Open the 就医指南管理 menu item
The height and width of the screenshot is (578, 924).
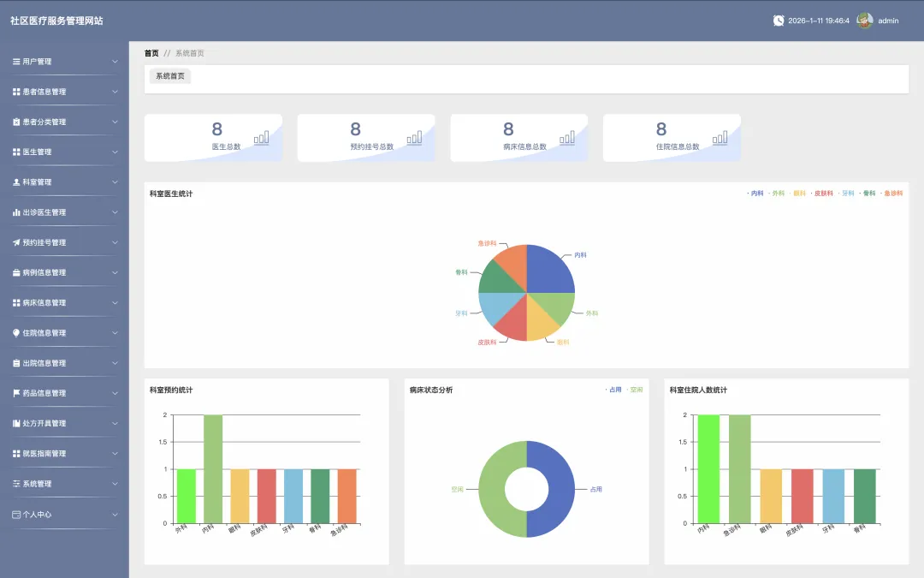click(65, 453)
